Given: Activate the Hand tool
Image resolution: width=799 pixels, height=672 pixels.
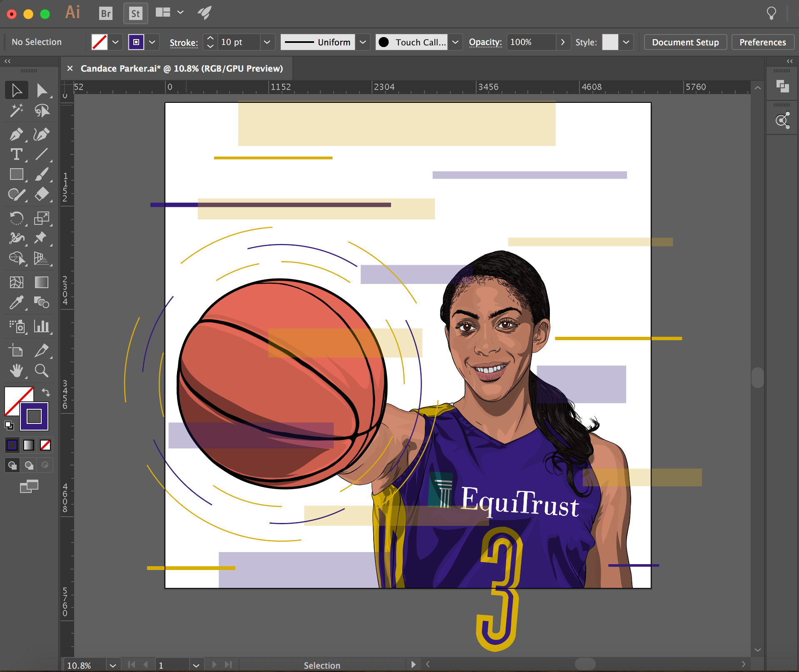Looking at the screenshot, I should point(17,371).
